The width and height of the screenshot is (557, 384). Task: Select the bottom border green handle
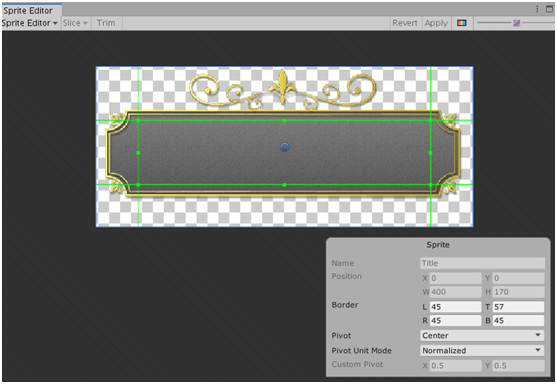[284, 185]
